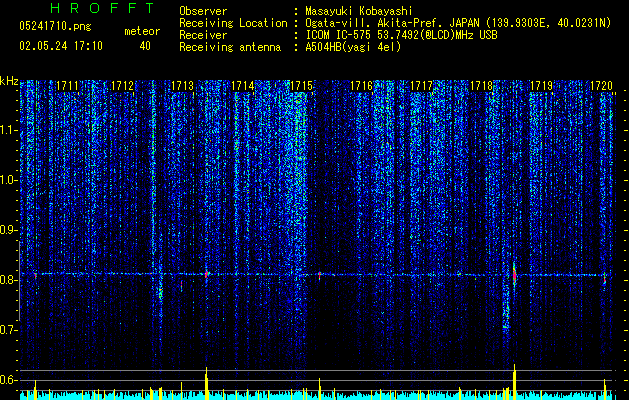
Task: Select the antenna value A504HB(yagi 4el)
Action: tap(353, 47)
